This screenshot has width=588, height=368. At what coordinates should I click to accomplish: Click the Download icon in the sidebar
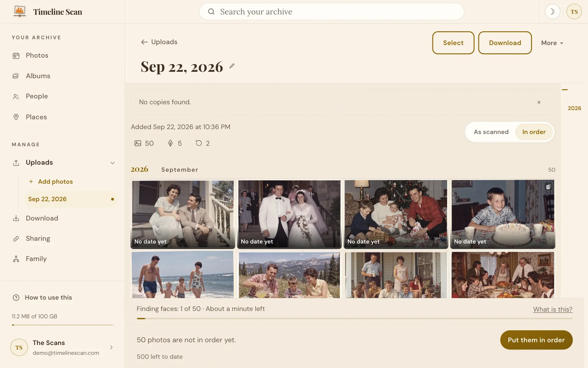[x=16, y=218]
